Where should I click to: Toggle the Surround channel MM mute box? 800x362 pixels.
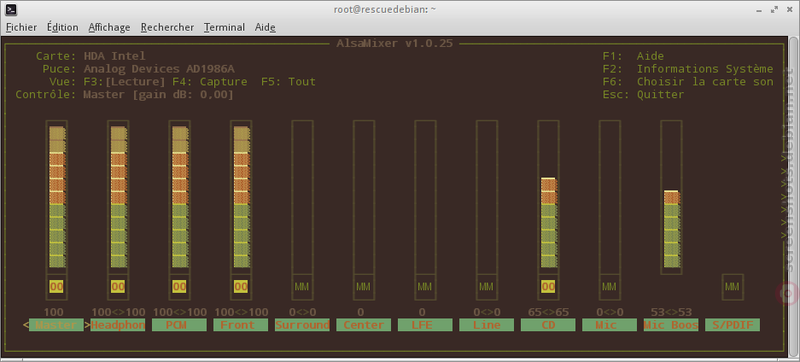pyautogui.click(x=302, y=287)
